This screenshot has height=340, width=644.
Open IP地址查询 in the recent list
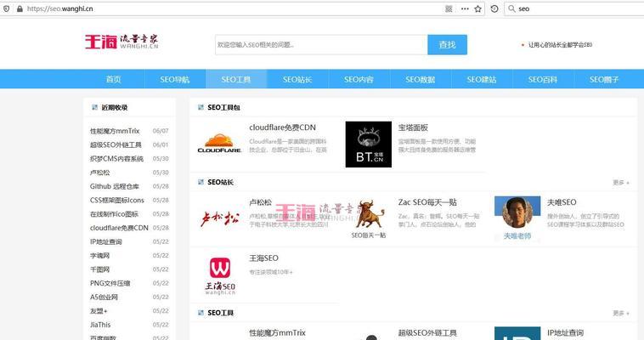pos(106,241)
